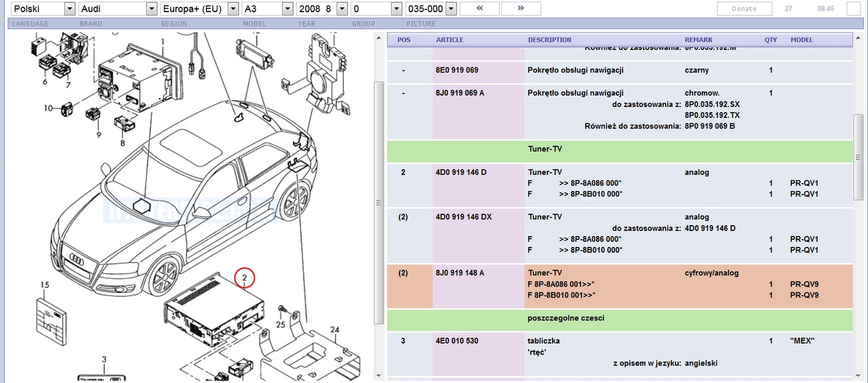Click part number 8 in diagram
The height and width of the screenshot is (383, 868).
pyautogui.click(x=122, y=143)
